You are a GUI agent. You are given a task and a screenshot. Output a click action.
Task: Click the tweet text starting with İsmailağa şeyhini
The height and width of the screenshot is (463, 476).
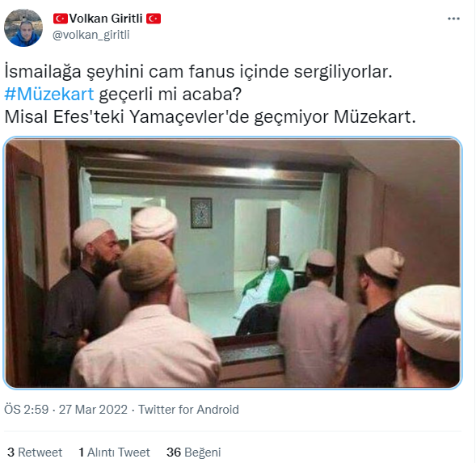[x=199, y=72]
